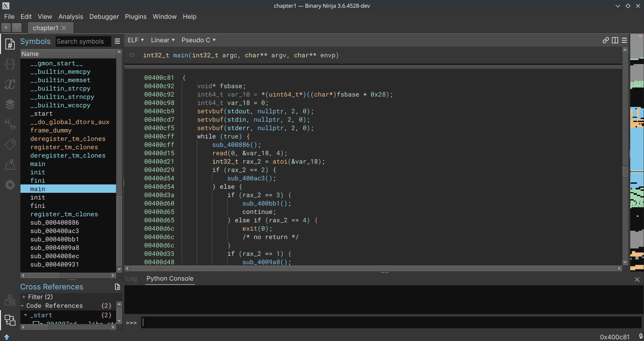644x341 pixels.
Task: Switch to the Log tab
Action: coord(131,279)
